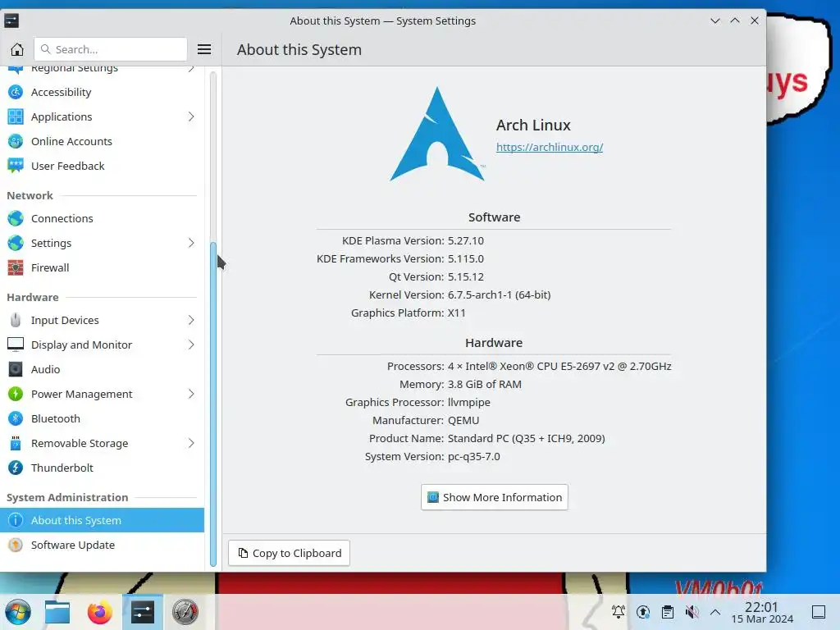Screen dimensions: 840x630
Task: Launch file manager from the taskbar
Action: click(x=57, y=612)
